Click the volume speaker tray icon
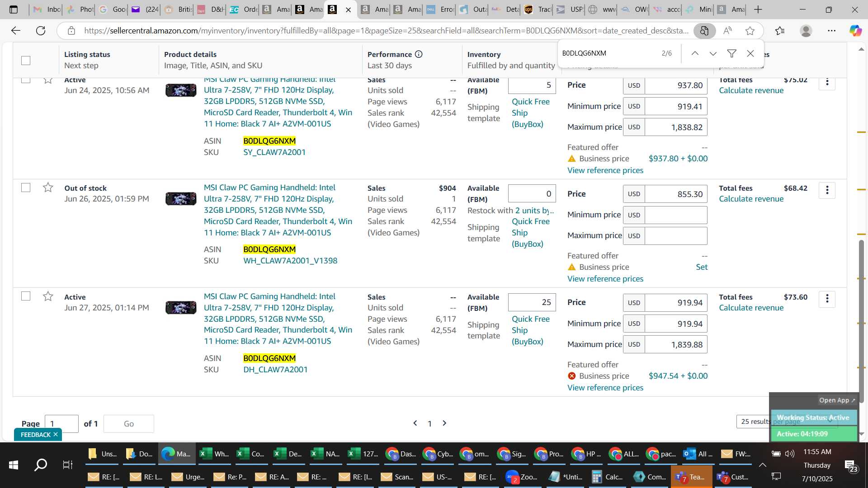 pyautogui.click(x=790, y=453)
